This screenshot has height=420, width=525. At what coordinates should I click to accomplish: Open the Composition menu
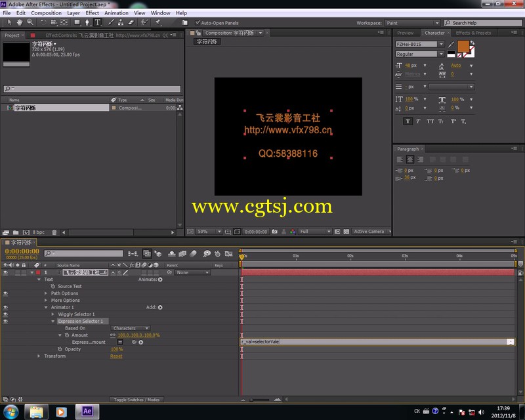(46, 13)
